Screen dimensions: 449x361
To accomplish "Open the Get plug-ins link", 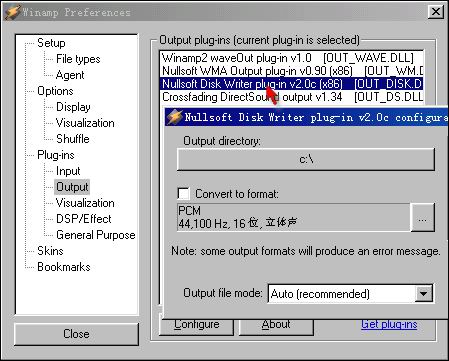I will tap(389, 324).
